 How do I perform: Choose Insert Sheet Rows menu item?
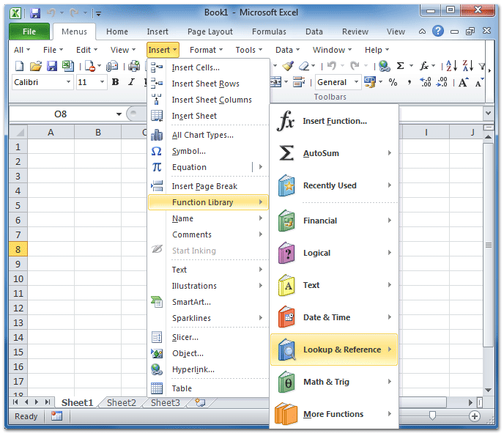208,84
